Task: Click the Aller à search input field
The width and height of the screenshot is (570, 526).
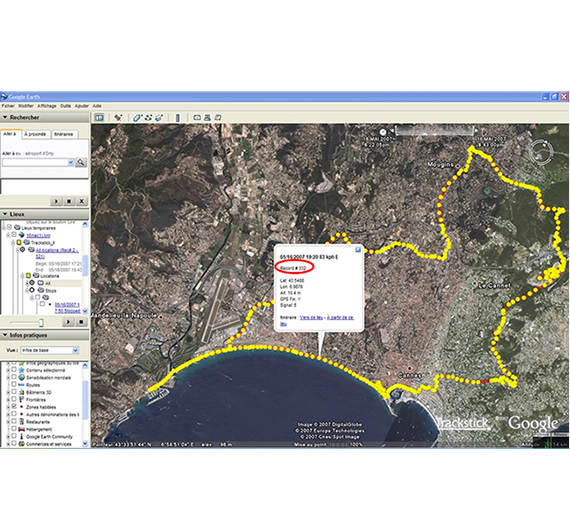Action: click(35, 162)
